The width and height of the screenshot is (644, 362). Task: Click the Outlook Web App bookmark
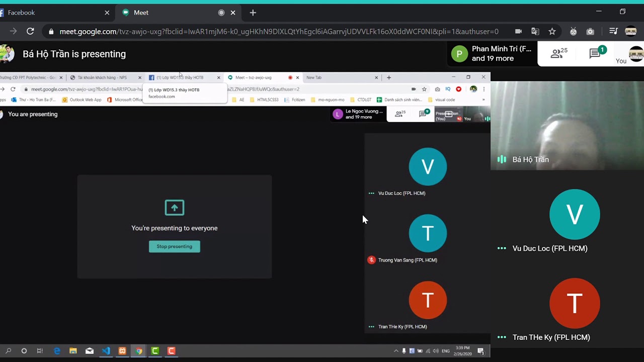coord(82,100)
